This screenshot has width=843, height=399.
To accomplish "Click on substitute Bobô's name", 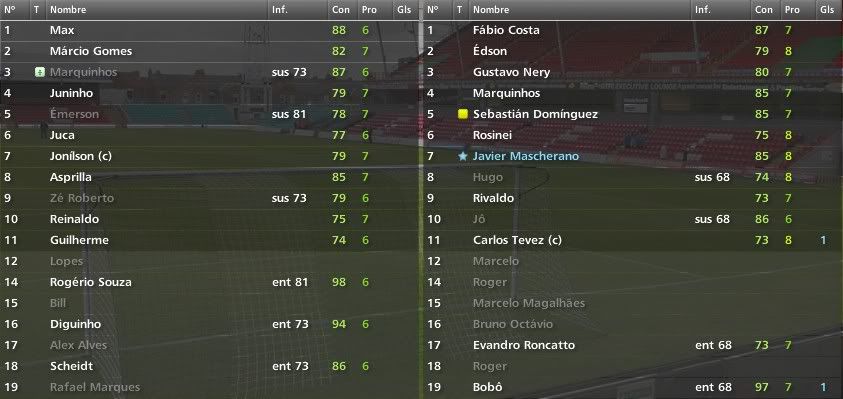I will [x=489, y=387].
